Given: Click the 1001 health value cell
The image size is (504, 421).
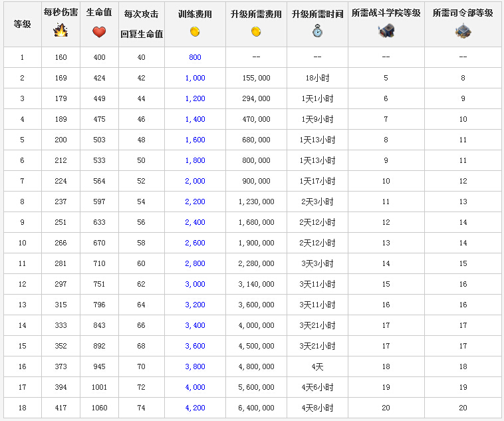Looking at the screenshot, I should 99,387.
